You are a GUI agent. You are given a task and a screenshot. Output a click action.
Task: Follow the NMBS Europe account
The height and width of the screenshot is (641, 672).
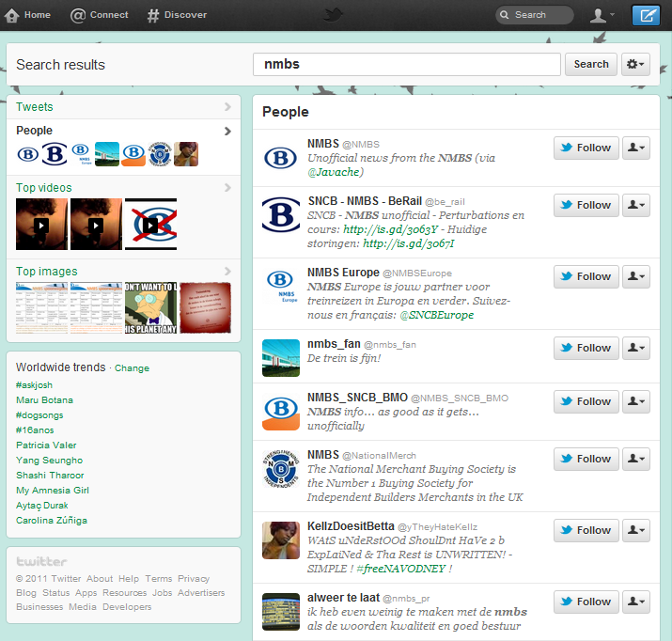585,276
